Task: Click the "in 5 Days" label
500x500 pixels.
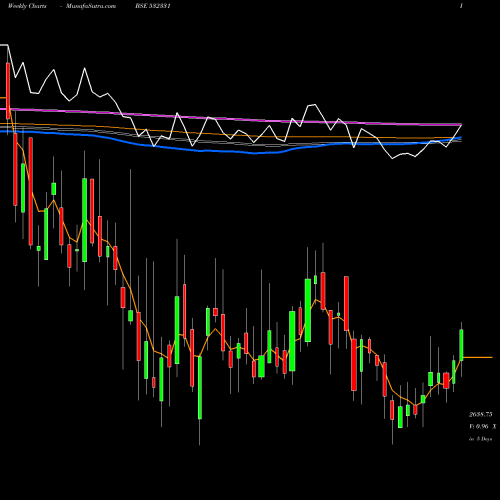Action: (x=481, y=439)
